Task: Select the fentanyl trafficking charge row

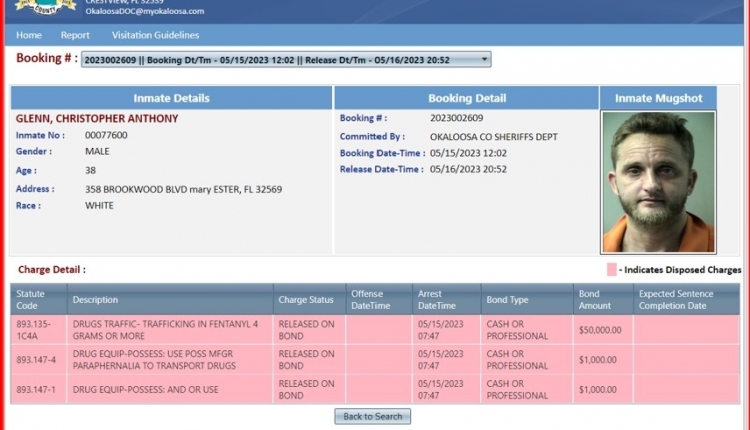Action: pyautogui.click(x=170, y=330)
